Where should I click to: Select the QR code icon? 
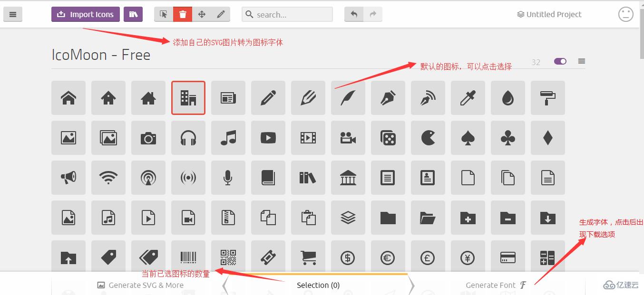coord(228,257)
